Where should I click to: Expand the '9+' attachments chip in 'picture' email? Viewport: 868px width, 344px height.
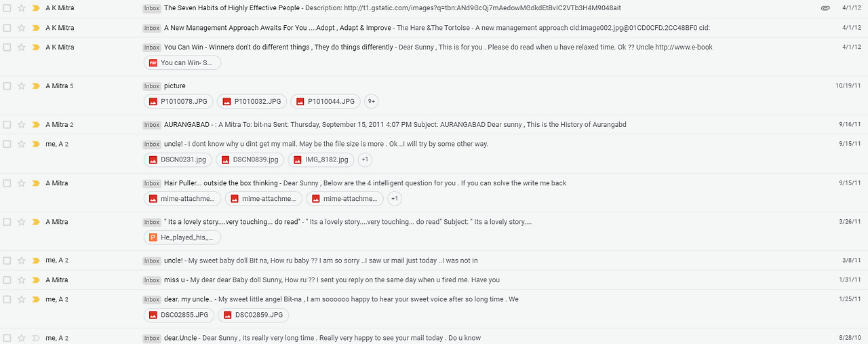(x=371, y=102)
